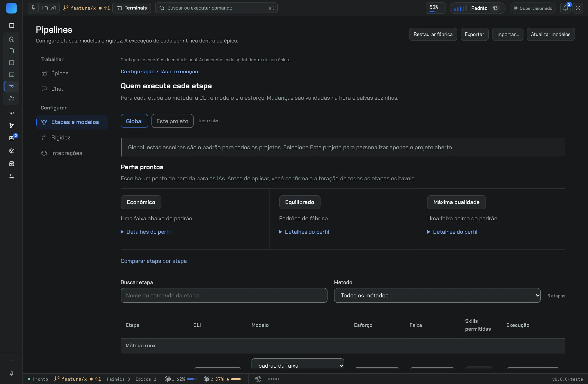Select Etapas e modelos menu item
The width and height of the screenshot is (588, 384).
pos(72,122)
